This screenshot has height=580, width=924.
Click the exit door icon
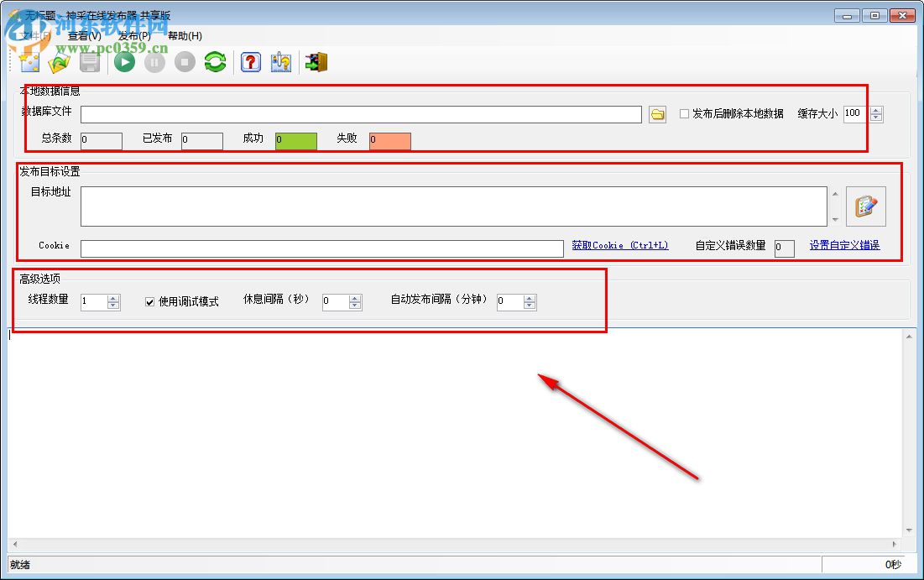[x=316, y=62]
